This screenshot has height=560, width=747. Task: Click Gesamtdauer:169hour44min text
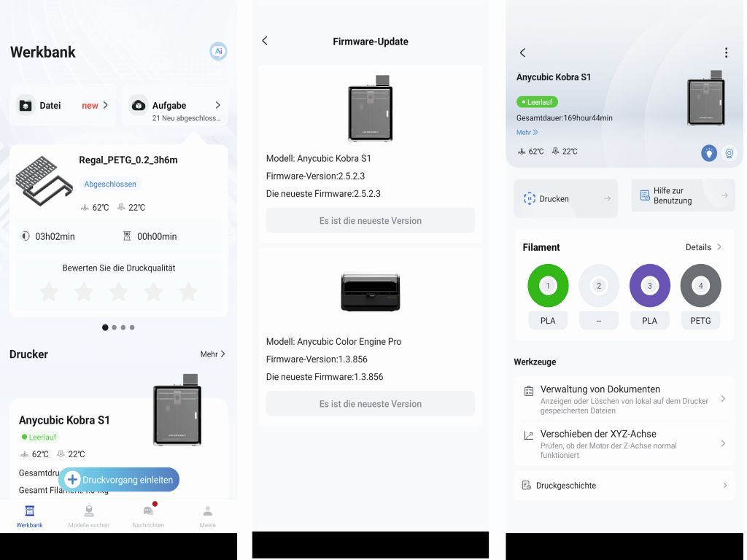tap(565, 118)
